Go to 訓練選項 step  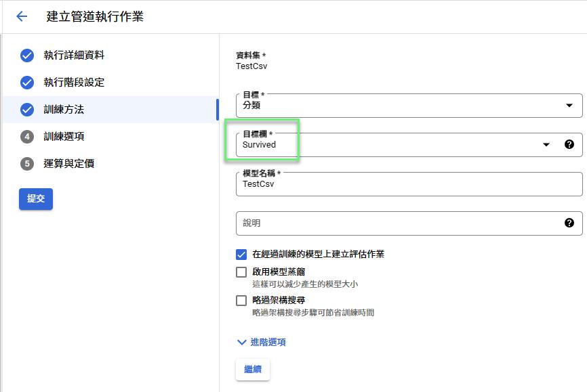(x=64, y=137)
